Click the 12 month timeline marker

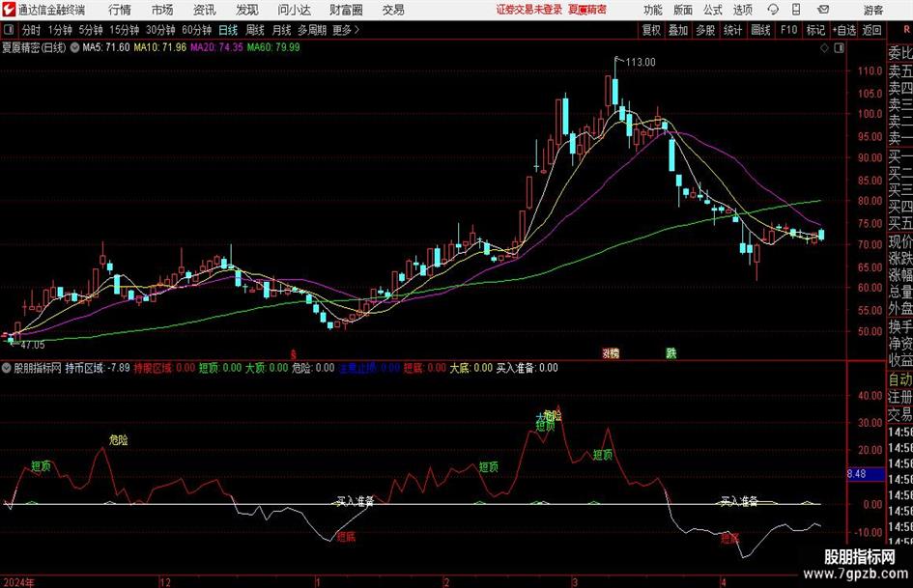pos(165,582)
